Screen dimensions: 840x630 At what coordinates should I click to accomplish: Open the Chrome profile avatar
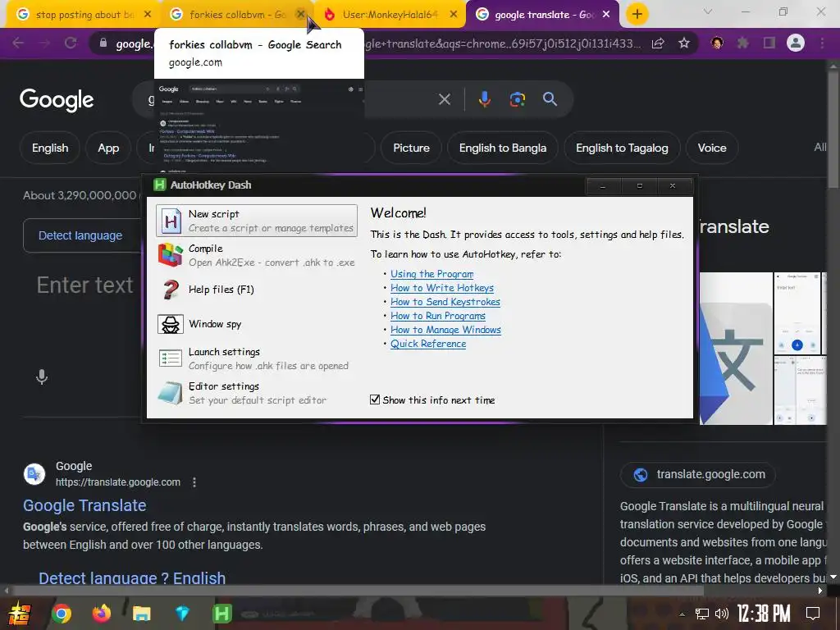pos(796,43)
